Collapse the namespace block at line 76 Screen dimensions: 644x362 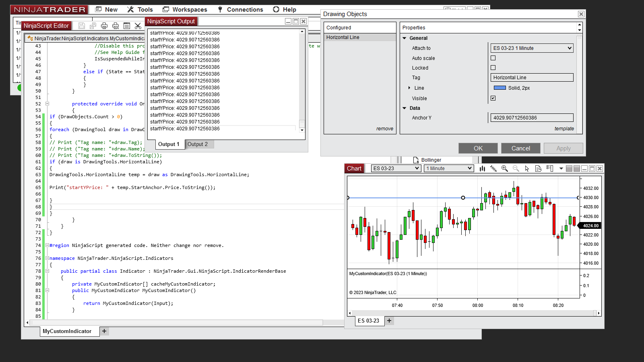tap(47, 258)
